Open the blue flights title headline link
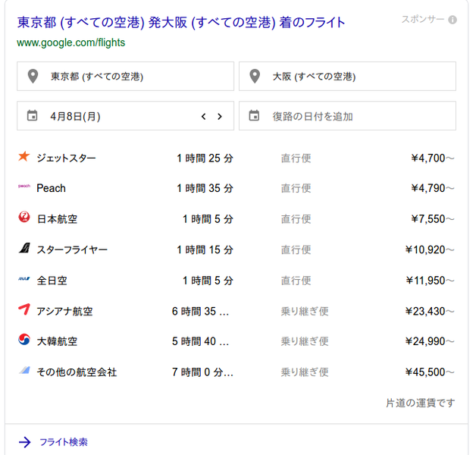476x455 pixels. click(181, 23)
